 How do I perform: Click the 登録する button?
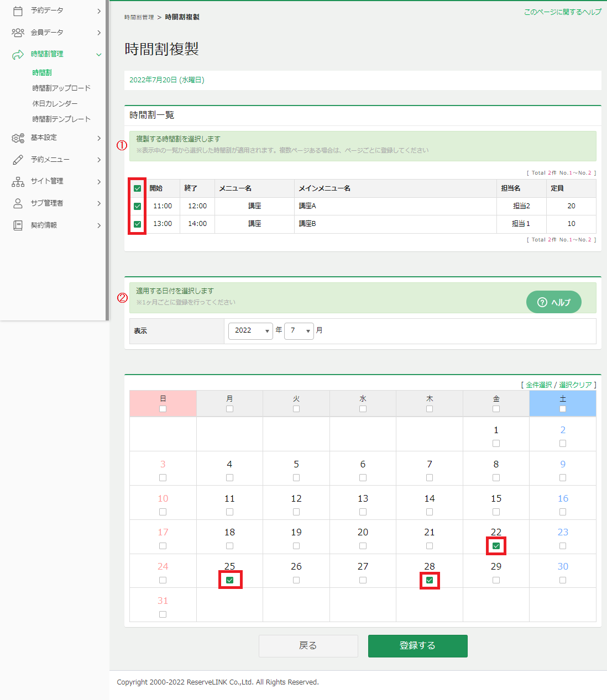pyautogui.click(x=418, y=646)
